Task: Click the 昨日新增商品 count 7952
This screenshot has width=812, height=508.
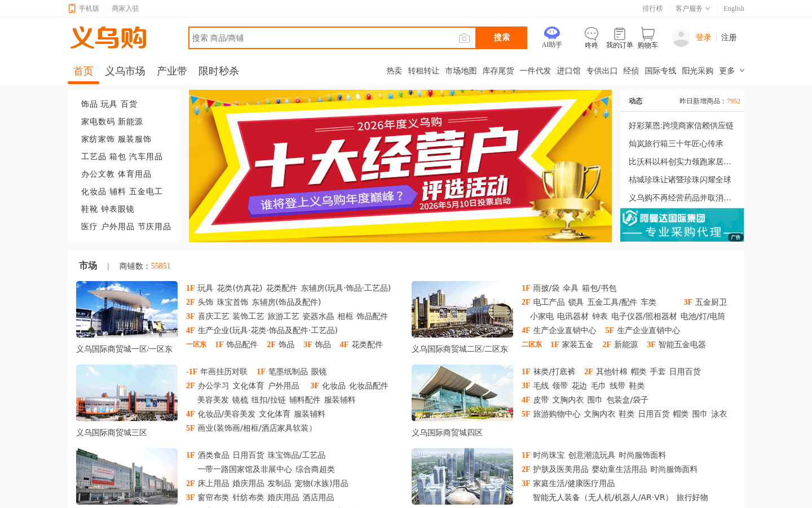Action: click(x=734, y=101)
